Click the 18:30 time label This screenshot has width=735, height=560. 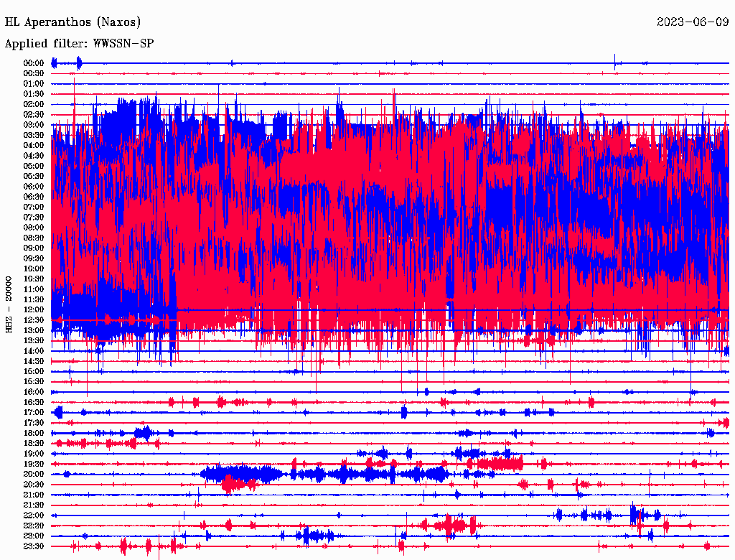pos(34,443)
